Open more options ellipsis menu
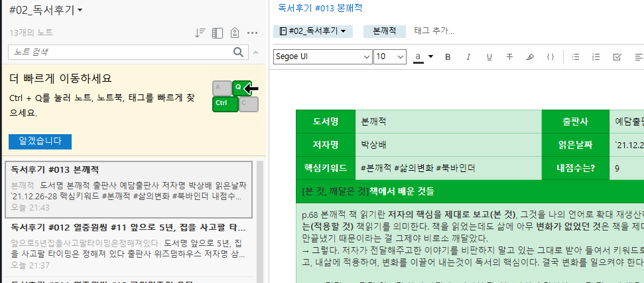Viewport: 644px width, 283px height. point(252,33)
